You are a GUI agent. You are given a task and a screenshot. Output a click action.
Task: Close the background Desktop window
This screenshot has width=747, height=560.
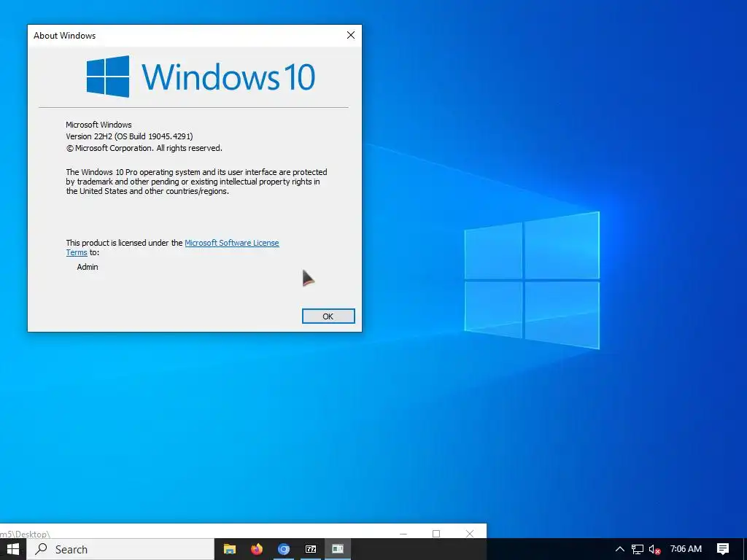tap(470, 533)
